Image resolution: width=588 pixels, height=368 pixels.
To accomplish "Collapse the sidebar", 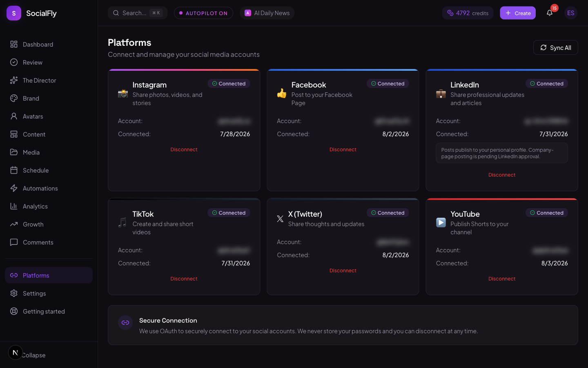I will (x=33, y=355).
